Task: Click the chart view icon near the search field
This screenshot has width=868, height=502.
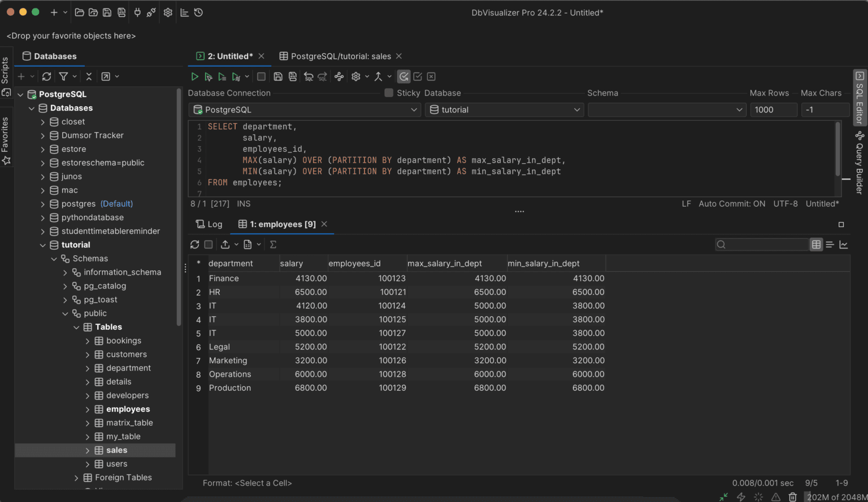Action: pos(842,244)
